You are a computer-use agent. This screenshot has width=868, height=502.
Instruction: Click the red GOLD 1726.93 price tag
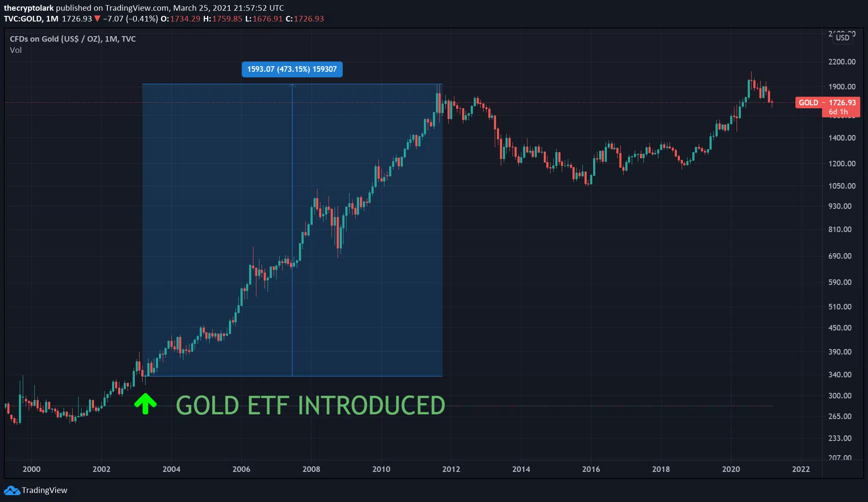827,103
